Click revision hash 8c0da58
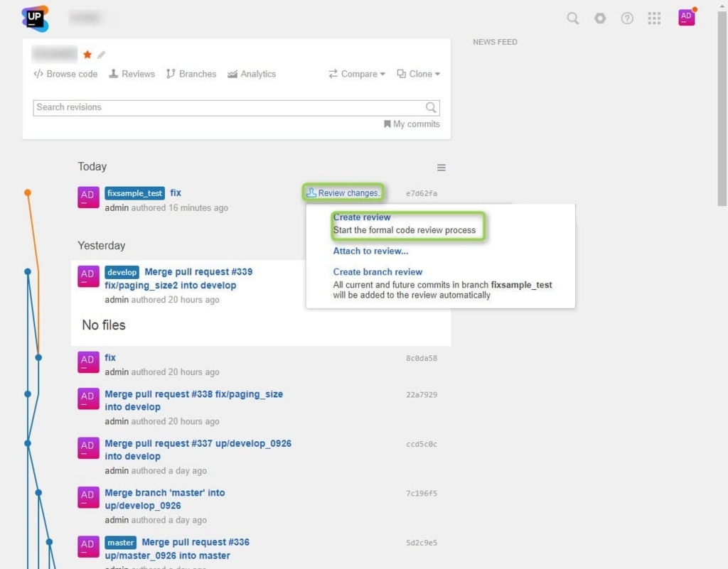Image resolution: width=728 pixels, height=569 pixels. click(x=422, y=358)
